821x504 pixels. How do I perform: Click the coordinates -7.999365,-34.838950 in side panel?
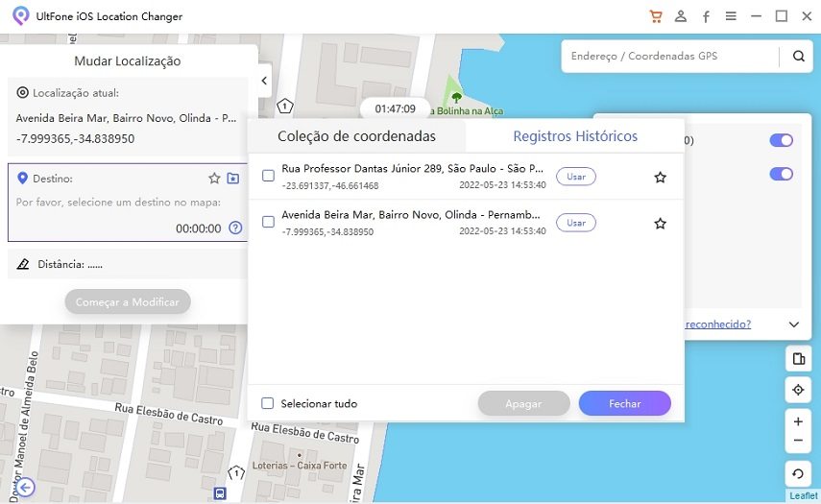click(x=75, y=138)
